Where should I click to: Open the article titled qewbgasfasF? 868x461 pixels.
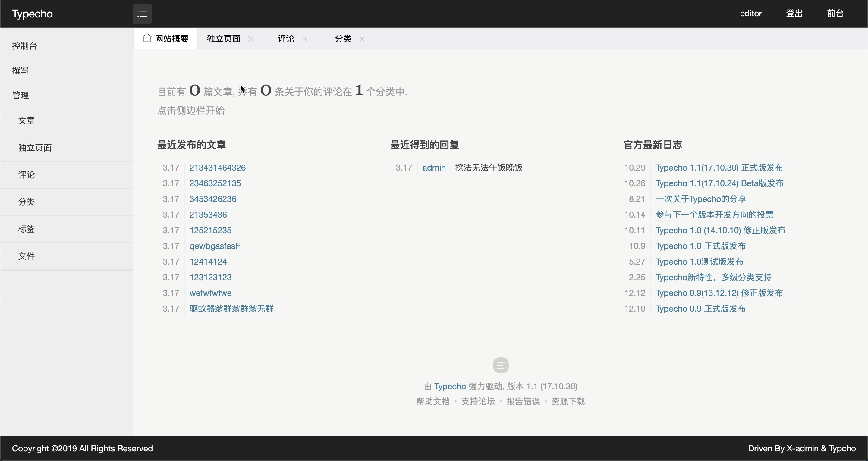(x=215, y=246)
